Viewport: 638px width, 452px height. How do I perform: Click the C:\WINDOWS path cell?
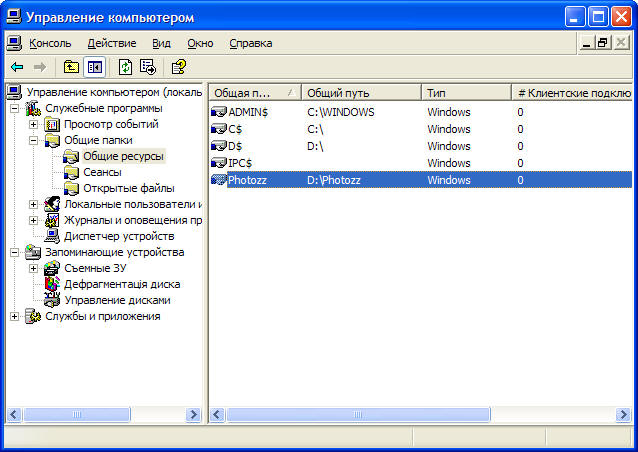[341, 112]
